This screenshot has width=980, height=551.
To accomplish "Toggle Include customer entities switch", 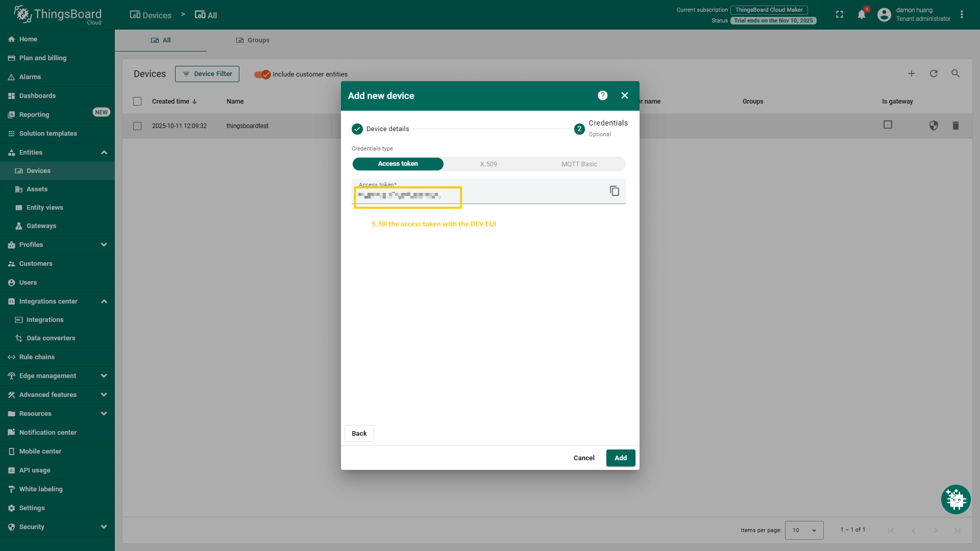I will tap(262, 74).
